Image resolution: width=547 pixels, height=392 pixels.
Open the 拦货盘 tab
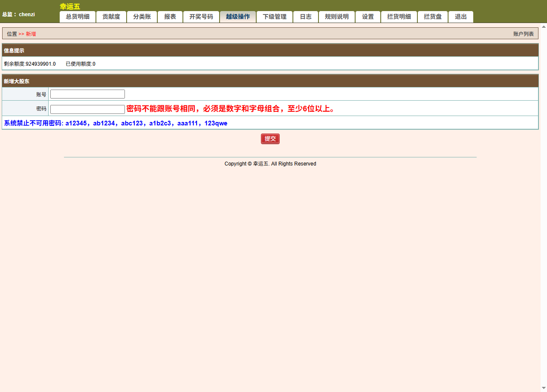pyautogui.click(x=433, y=17)
